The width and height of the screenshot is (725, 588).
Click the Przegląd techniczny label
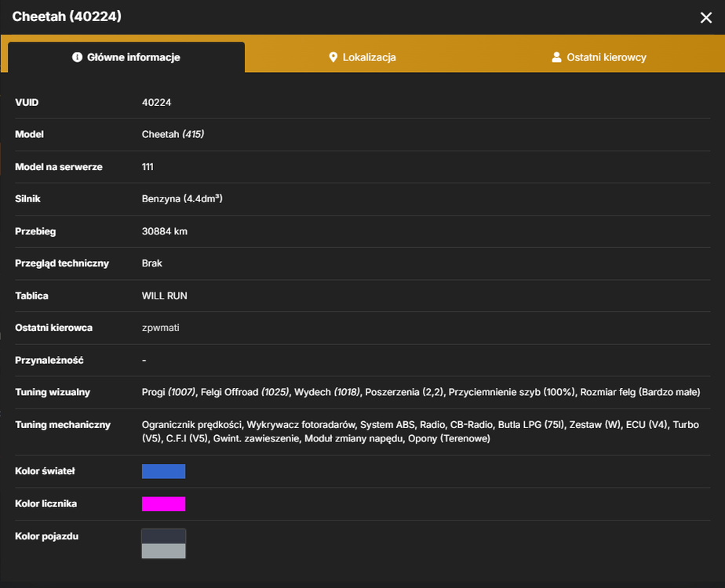point(62,263)
